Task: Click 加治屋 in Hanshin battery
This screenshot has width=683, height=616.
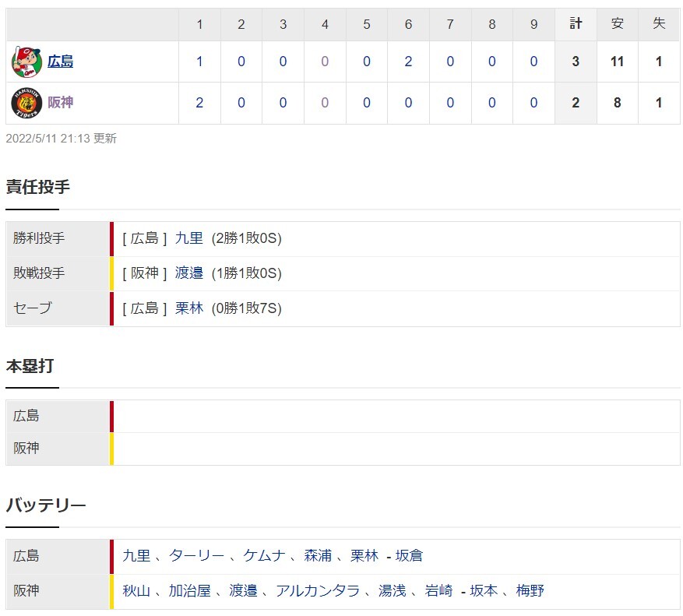Action: (189, 591)
